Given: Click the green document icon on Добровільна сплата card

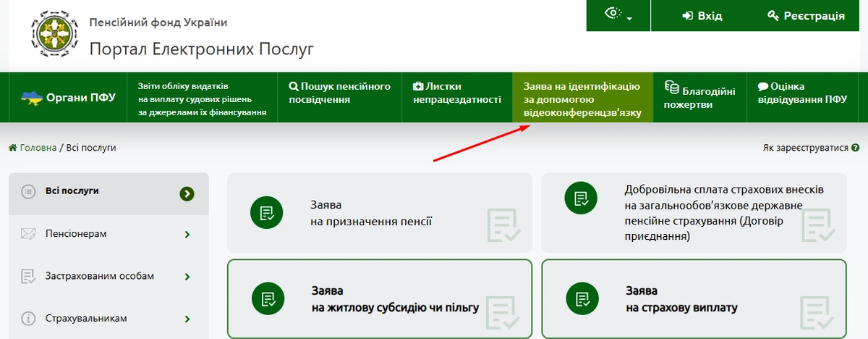Looking at the screenshot, I should [x=581, y=198].
